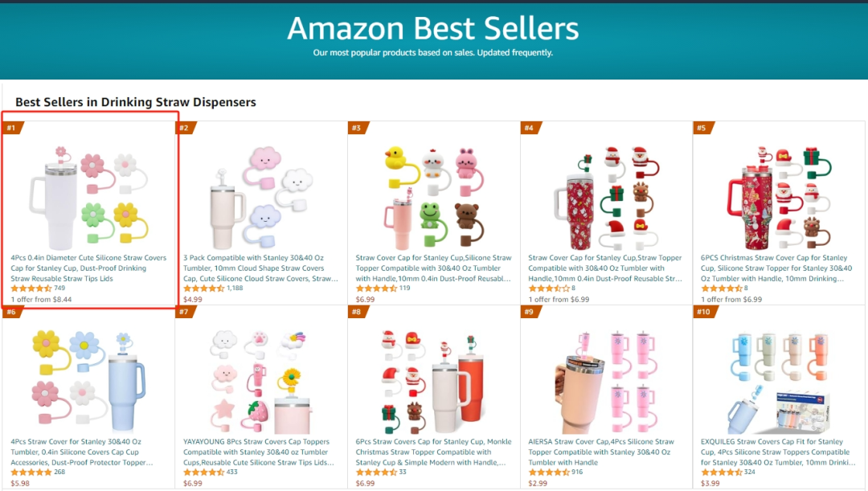Click the star rating with 916 reviews
Screen dimensions: 868x491
pos(549,473)
